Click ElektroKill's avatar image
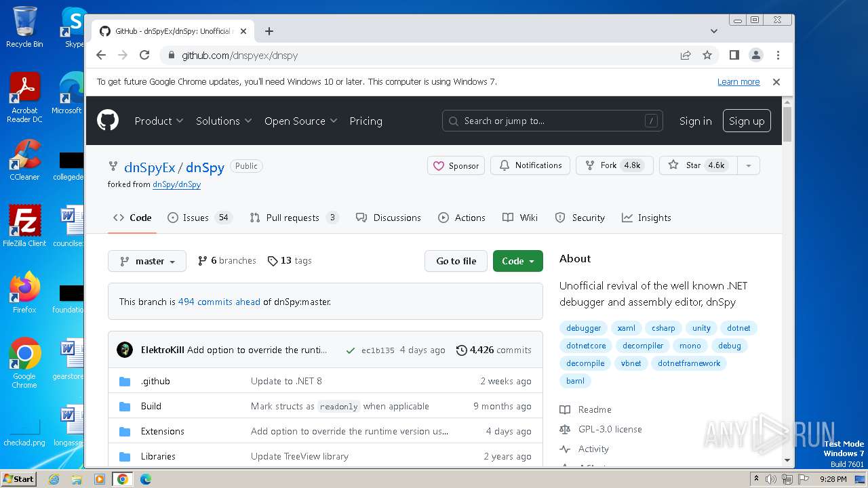Screen dimensions: 868x488 125,350
